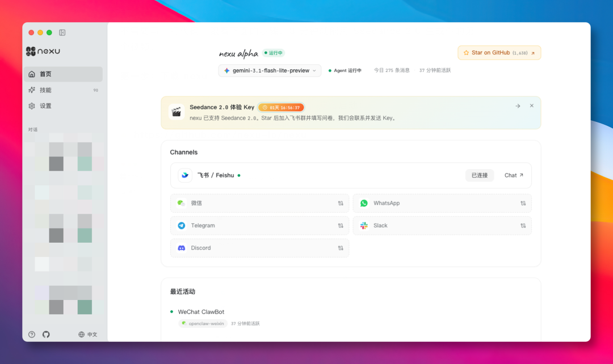Click the Star on GitHub button
The width and height of the screenshot is (613, 364).
tap(499, 52)
